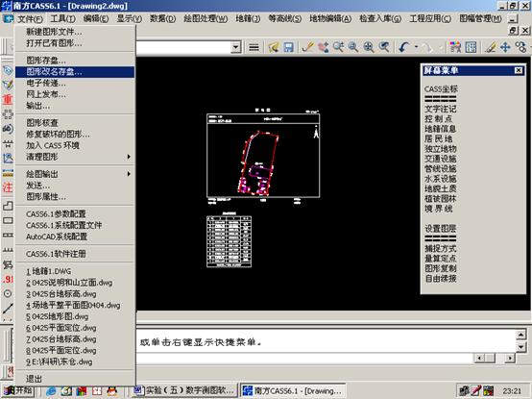
Task: Click the layer manager icon with stacked lines
Action: coord(254,47)
